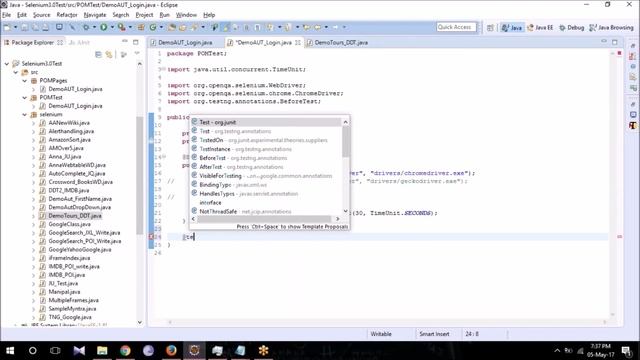Viewport: 640px width, 360px height.
Task: Collapse the src folder node
Action: pos(16,72)
